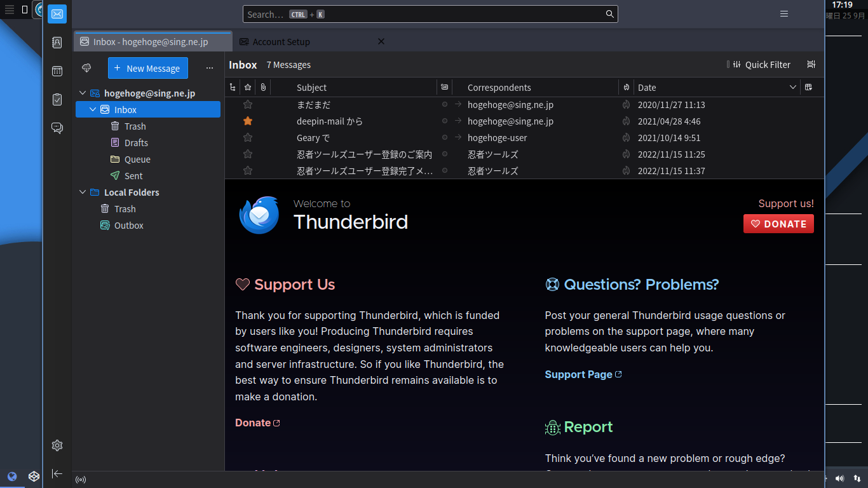Sort by junk status column header

coord(627,88)
